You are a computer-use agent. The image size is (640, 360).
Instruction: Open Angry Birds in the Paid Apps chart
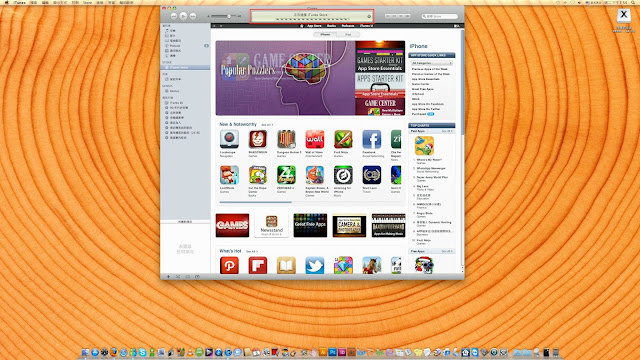(x=424, y=213)
